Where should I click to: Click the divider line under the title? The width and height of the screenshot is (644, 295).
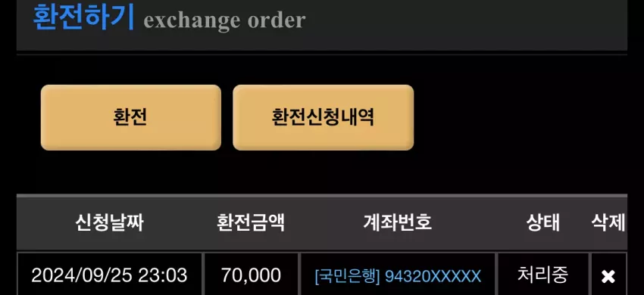(x=321, y=54)
